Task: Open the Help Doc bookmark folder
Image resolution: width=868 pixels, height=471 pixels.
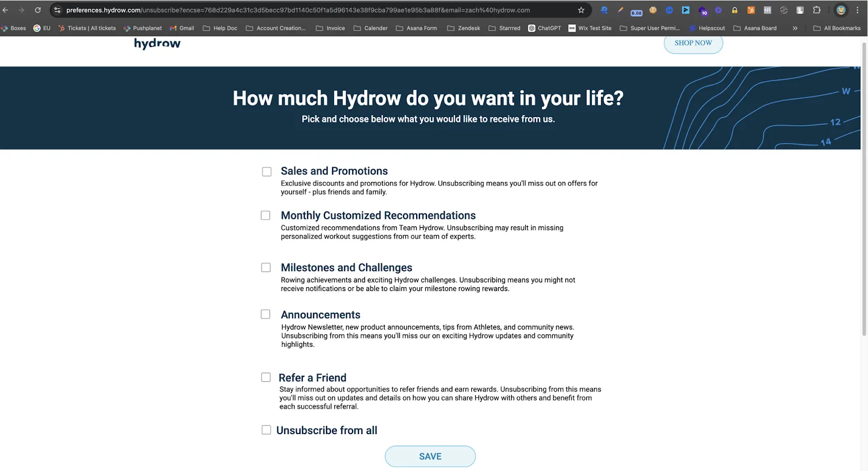Action: pyautogui.click(x=220, y=28)
